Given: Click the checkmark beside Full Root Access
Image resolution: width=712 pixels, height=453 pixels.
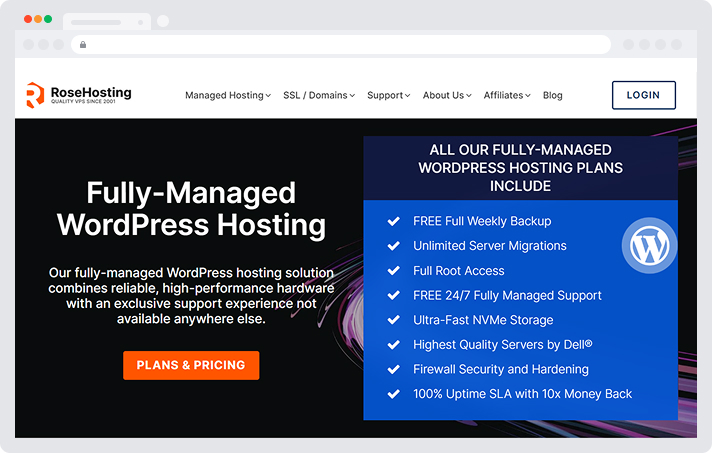Looking at the screenshot, I should [393, 271].
